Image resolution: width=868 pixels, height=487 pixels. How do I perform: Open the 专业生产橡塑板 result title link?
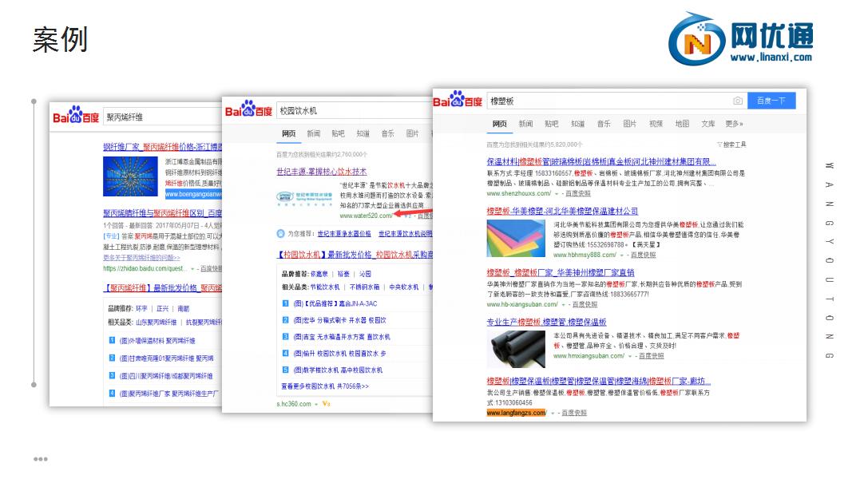click(546, 322)
